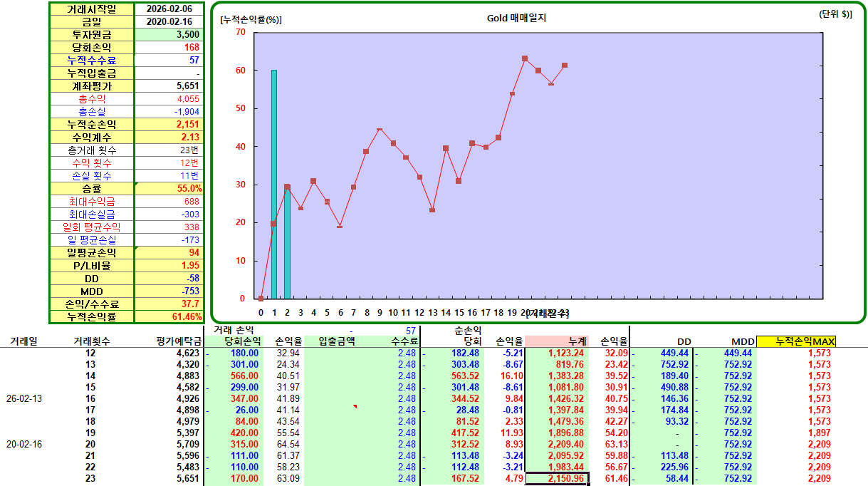Select the outlined cell 2,150.96
The image size is (868, 486).
click(557, 479)
